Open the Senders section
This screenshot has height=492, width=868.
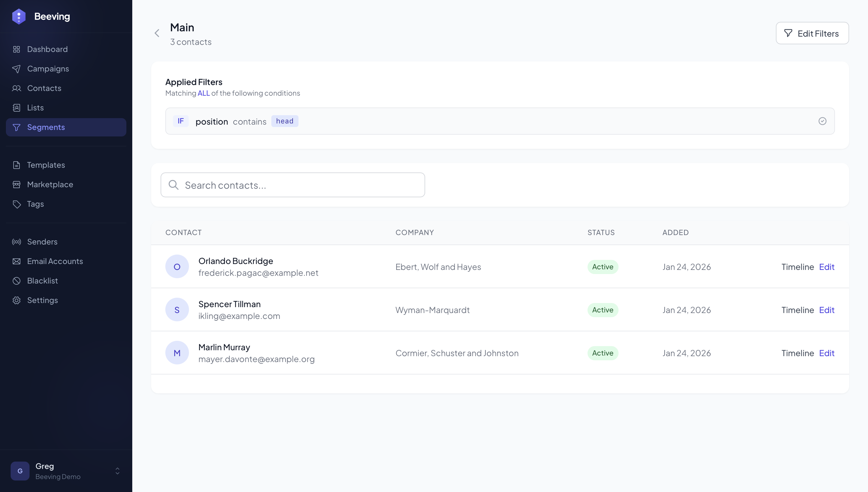[42, 242]
